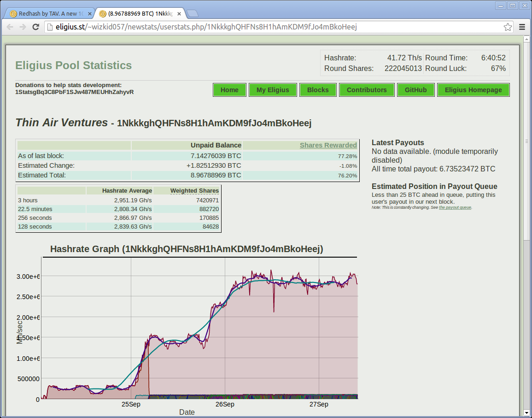The width and height of the screenshot is (532, 418).
Task: Click the 7420971 weighted shares cell
Action: pos(207,200)
